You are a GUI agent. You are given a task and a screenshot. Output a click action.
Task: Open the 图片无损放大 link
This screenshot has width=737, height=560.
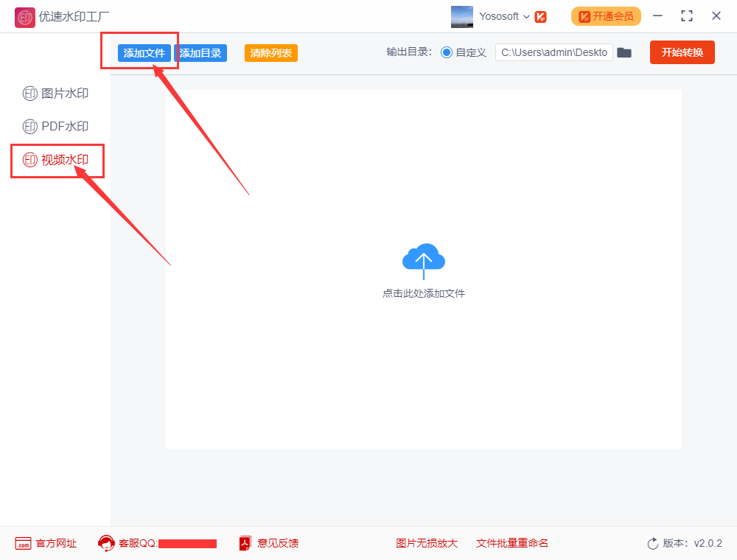427,543
